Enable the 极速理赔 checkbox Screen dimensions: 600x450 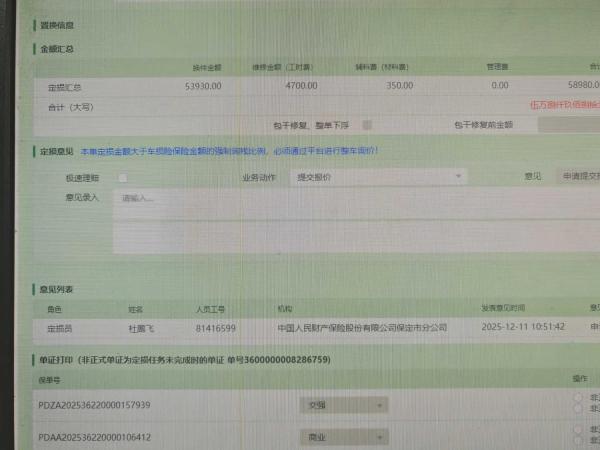coord(122,177)
